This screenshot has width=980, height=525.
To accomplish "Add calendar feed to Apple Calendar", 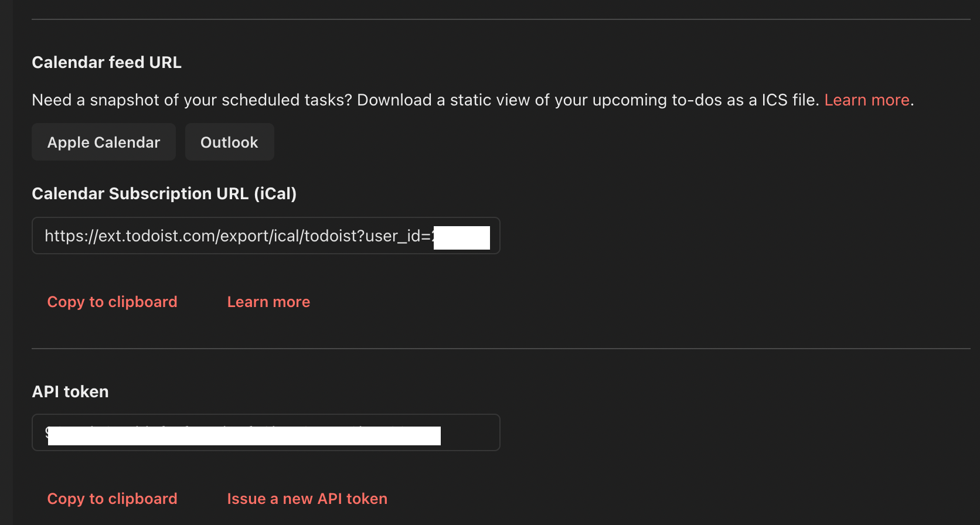I will (x=104, y=142).
